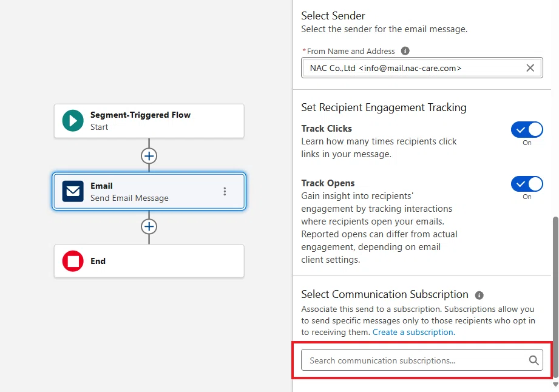Click the scrollbar down arrow
This screenshot has height=392, width=559.
(x=555, y=385)
